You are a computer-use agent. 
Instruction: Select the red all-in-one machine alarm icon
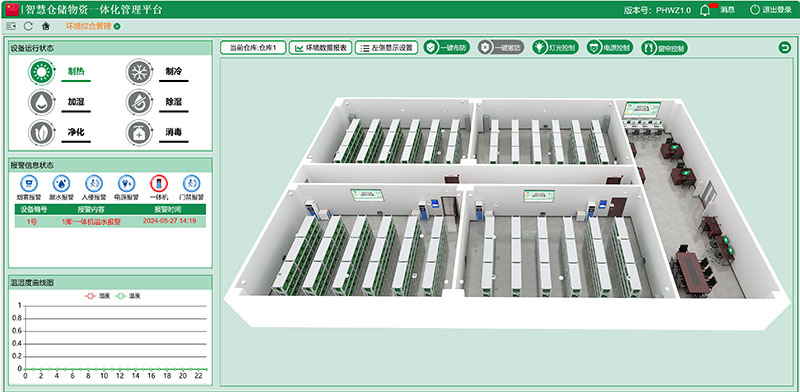click(159, 183)
